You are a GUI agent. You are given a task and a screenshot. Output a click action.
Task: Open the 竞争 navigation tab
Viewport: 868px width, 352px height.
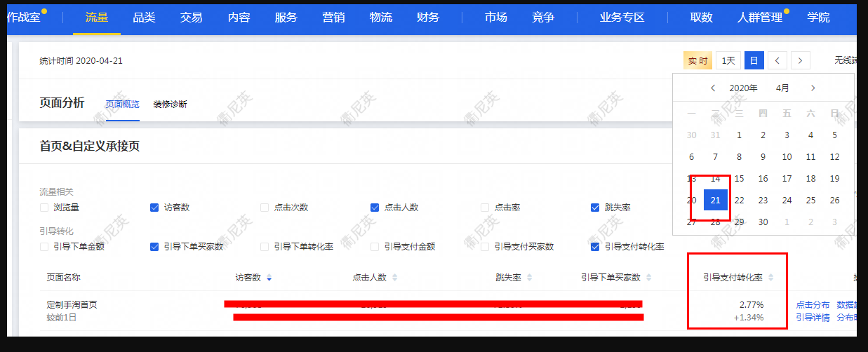tap(543, 18)
